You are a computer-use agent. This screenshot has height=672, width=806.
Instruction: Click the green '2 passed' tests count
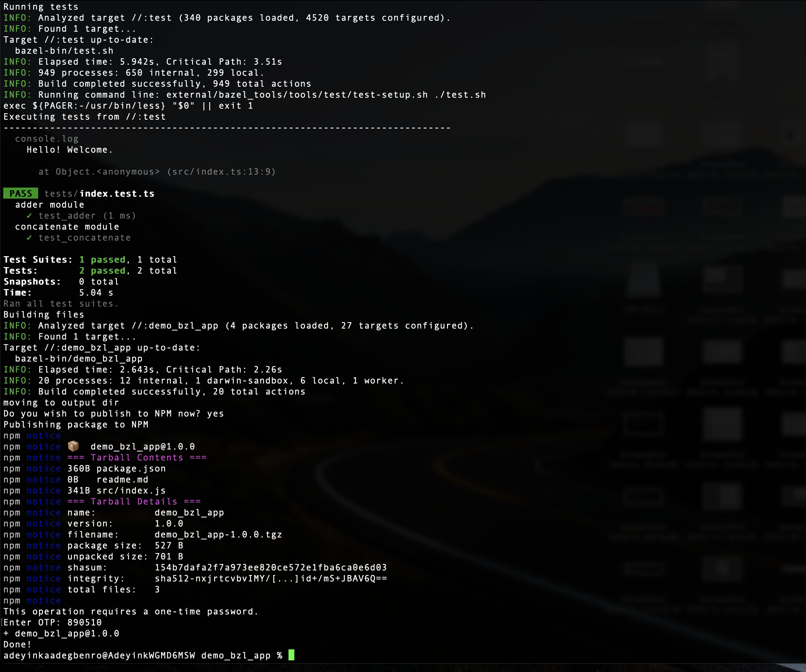(x=103, y=271)
